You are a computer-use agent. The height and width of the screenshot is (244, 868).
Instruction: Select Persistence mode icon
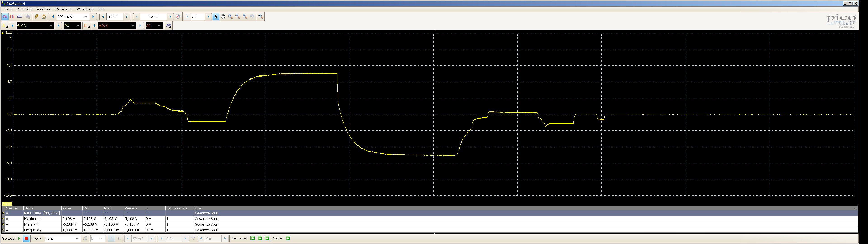(x=12, y=16)
